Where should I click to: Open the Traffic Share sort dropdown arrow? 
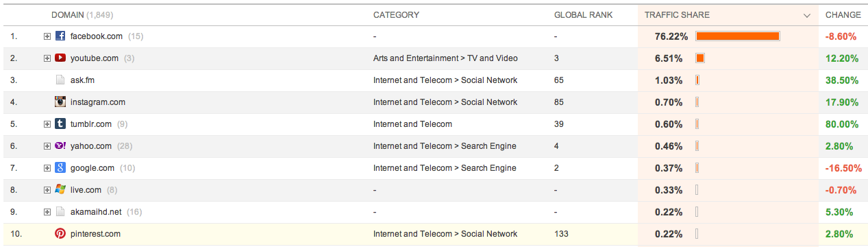[x=807, y=15]
